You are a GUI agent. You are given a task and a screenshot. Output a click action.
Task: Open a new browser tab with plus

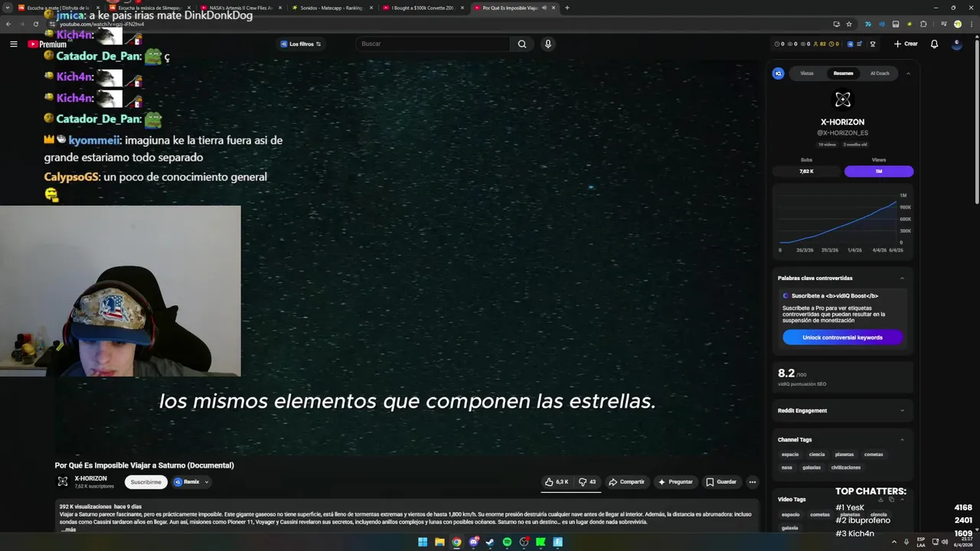(x=567, y=8)
